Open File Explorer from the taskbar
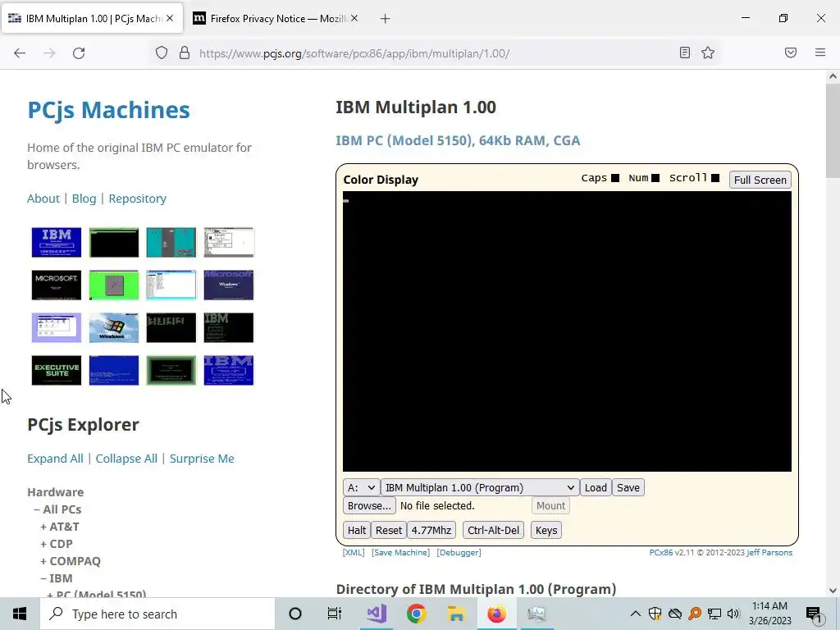 [x=456, y=614]
